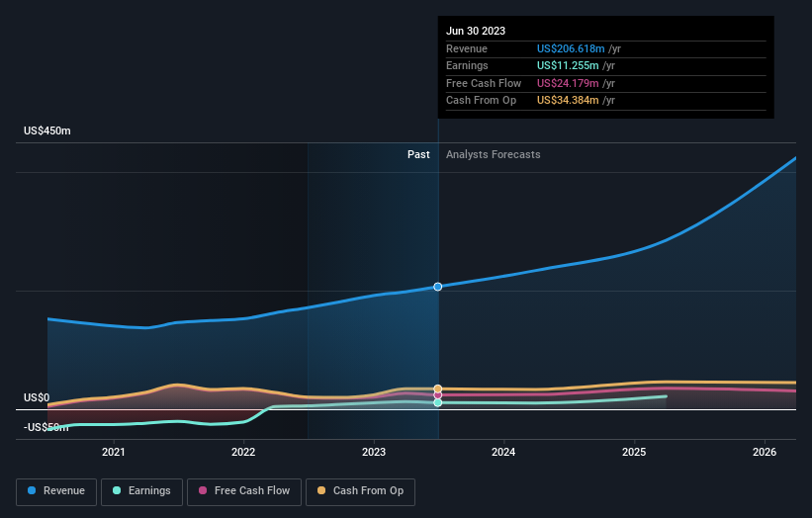Image resolution: width=812 pixels, height=518 pixels.
Task: Click the Free Cash Flow label in the tooltip
Action: coord(484,83)
